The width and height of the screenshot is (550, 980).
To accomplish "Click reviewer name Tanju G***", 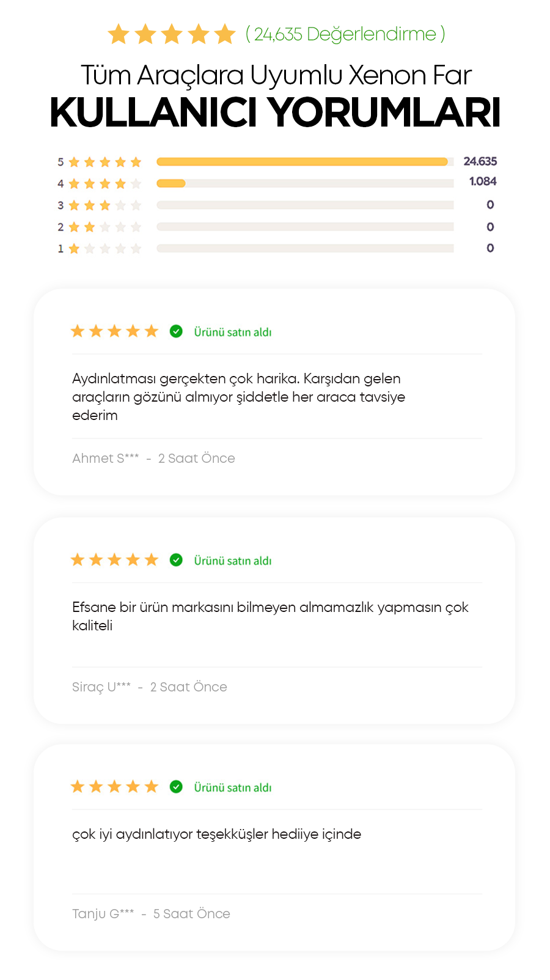I will click(x=103, y=914).
